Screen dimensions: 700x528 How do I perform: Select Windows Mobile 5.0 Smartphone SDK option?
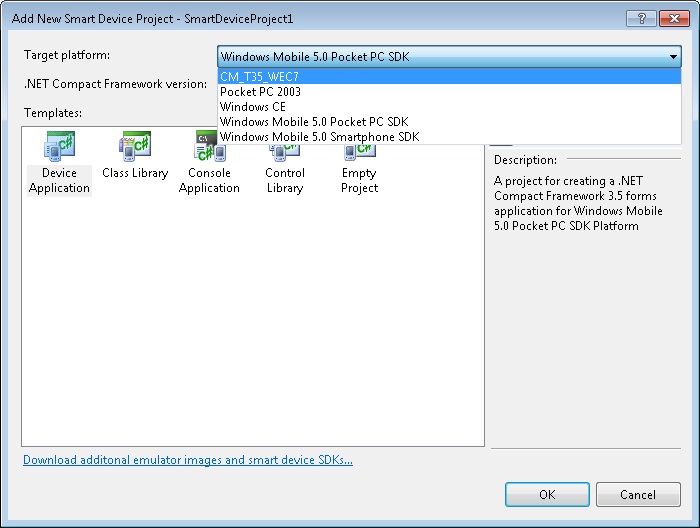[449, 137]
